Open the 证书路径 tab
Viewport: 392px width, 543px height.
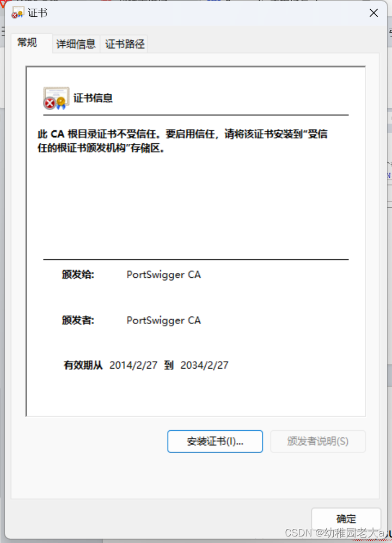124,44
